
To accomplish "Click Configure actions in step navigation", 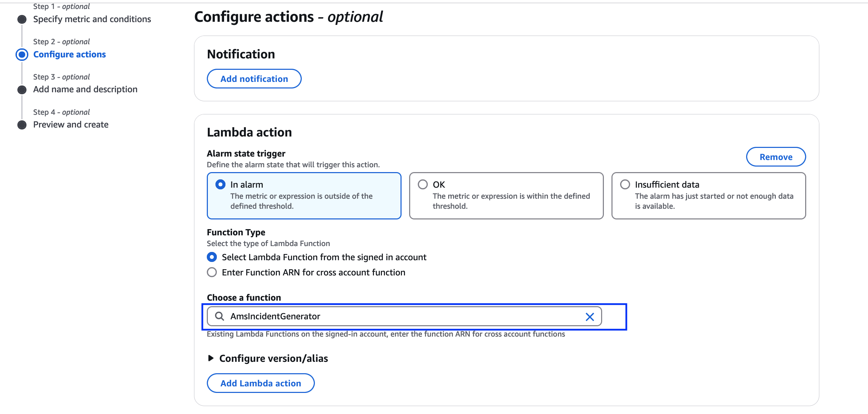I will (69, 54).
